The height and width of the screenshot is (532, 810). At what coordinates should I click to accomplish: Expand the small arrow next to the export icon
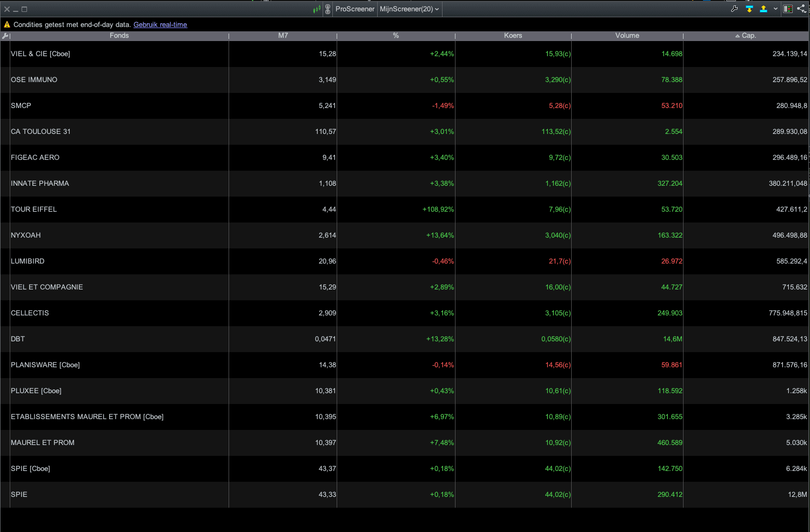[x=775, y=9]
